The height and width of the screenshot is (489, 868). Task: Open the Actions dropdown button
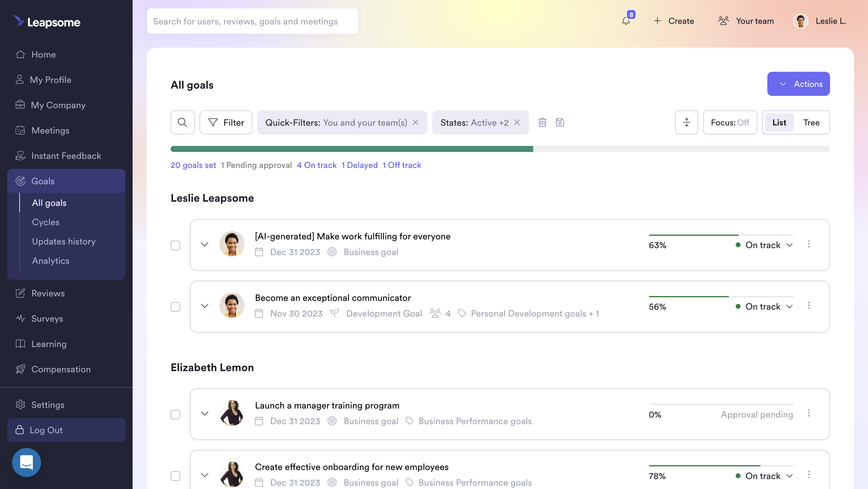pyautogui.click(x=798, y=84)
